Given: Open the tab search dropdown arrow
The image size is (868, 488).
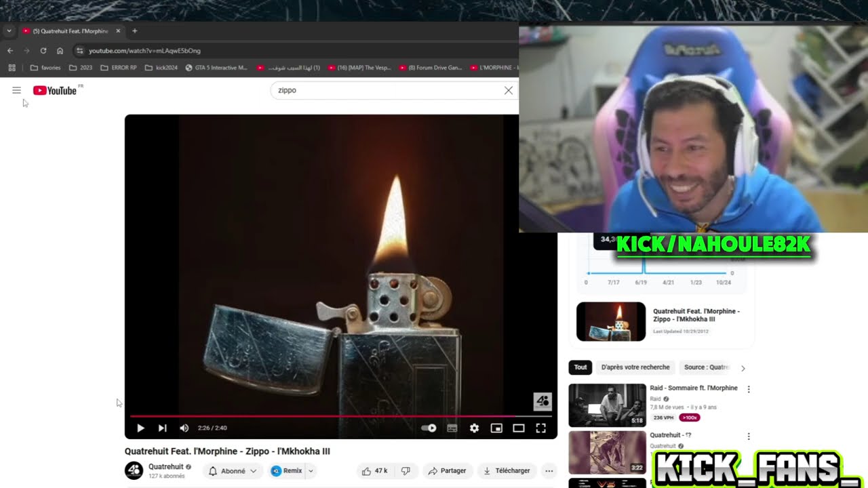Looking at the screenshot, I should tap(9, 31).
